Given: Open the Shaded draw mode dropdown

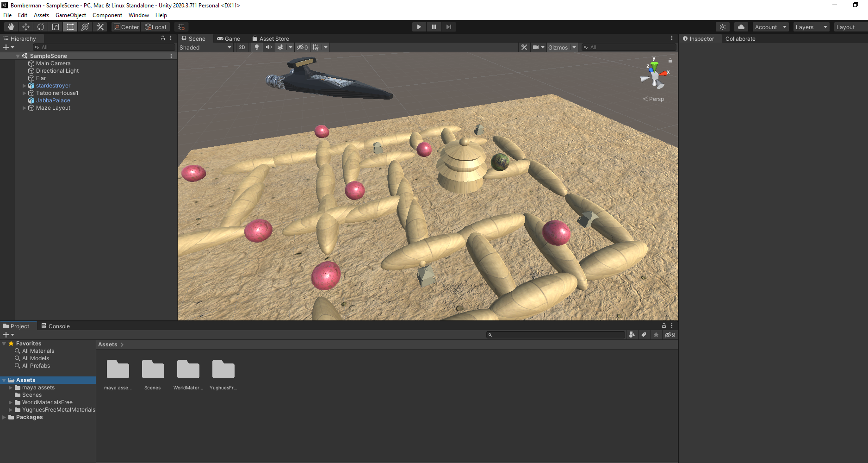Looking at the screenshot, I should pyautogui.click(x=205, y=47).
